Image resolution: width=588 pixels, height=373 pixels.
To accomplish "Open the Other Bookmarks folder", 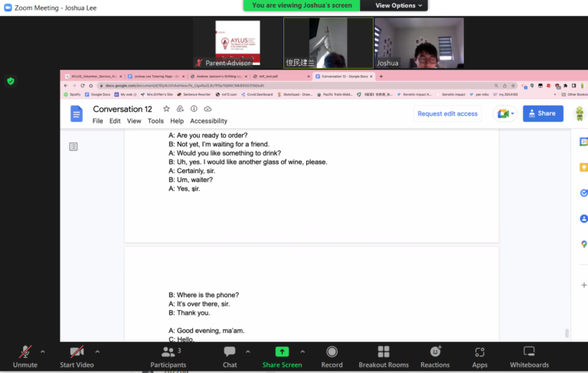I will click(574, 94).
